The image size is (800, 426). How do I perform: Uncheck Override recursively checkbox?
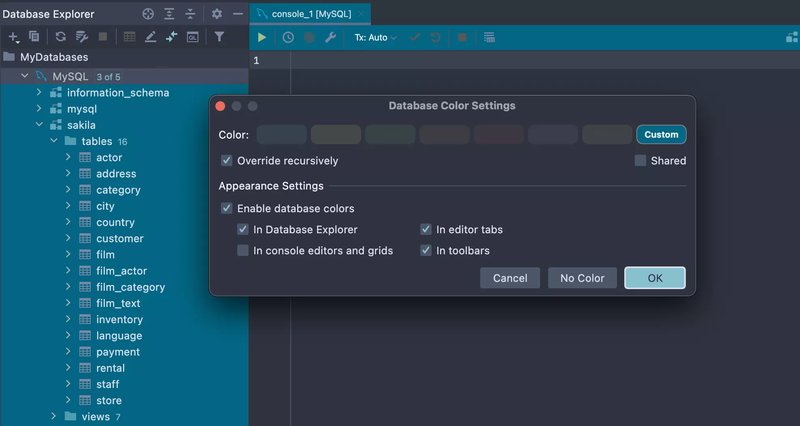click(227, 161)
